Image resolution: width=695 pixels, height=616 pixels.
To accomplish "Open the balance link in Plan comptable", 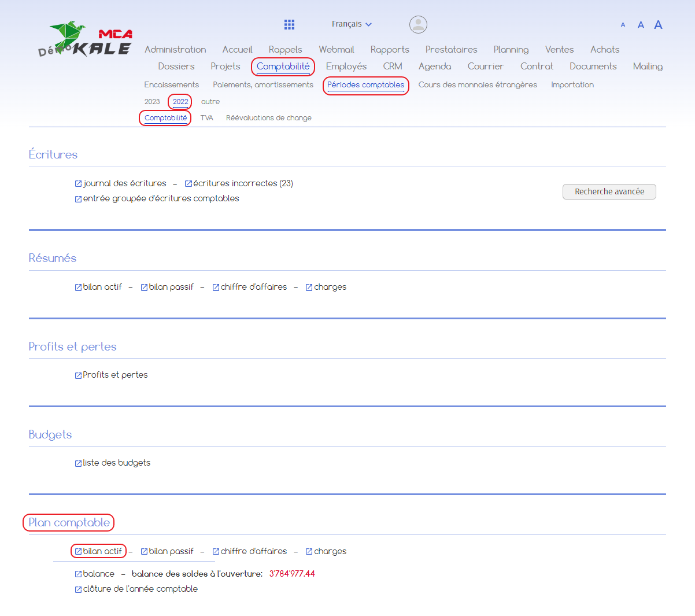I will [x=98, y=574].
